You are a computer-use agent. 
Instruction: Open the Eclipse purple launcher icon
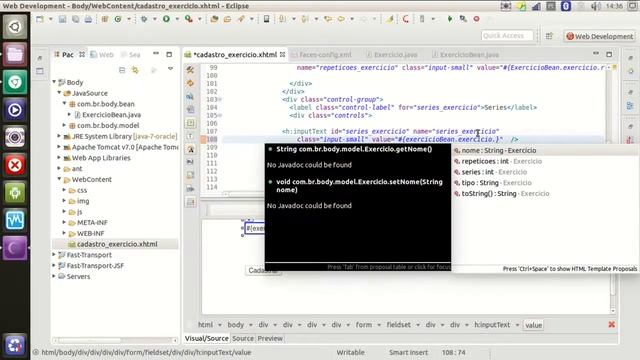point(15,248)
